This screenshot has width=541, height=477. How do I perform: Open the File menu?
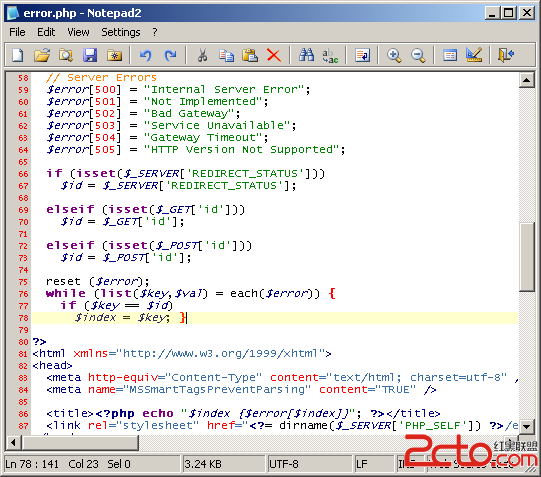tap(17, 32)
